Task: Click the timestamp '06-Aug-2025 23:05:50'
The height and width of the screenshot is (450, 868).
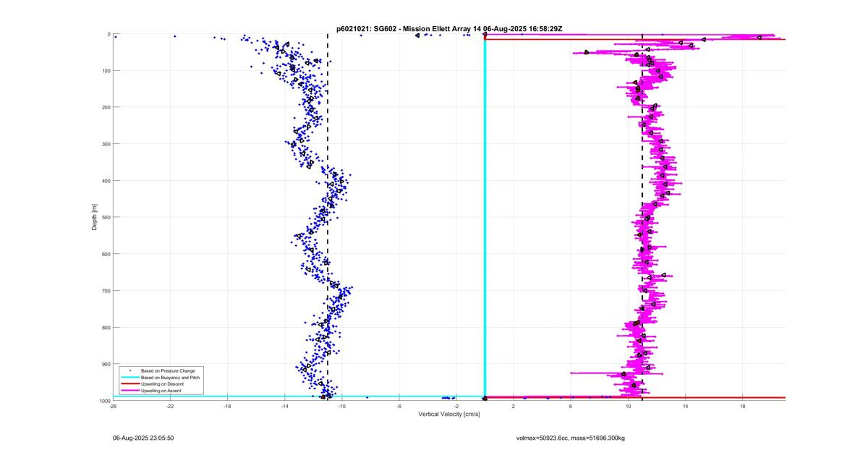Action: (x=143, y=438)
